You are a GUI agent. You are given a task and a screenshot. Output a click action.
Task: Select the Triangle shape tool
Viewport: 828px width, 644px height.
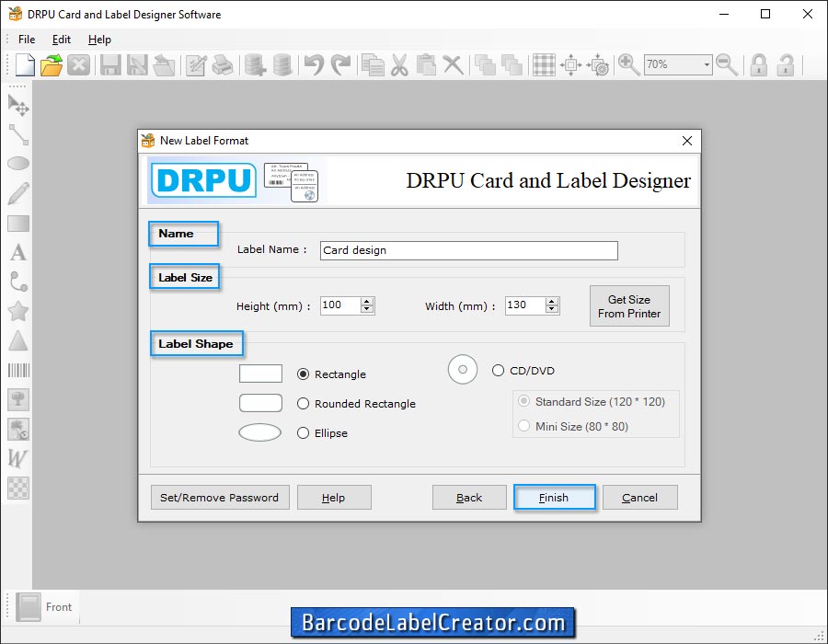pyautogui.click(x=18, y=341)
